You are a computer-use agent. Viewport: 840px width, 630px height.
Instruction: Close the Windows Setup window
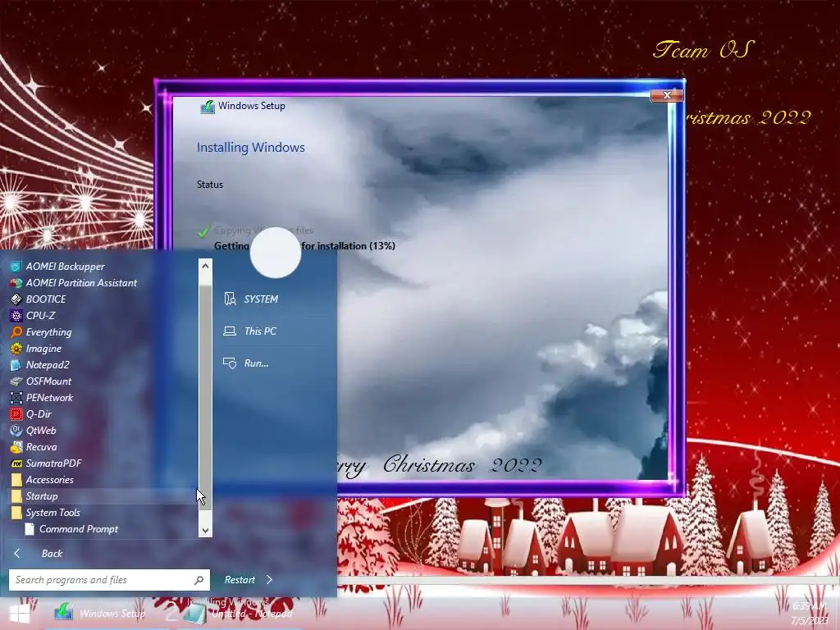(x=667, y=95)
